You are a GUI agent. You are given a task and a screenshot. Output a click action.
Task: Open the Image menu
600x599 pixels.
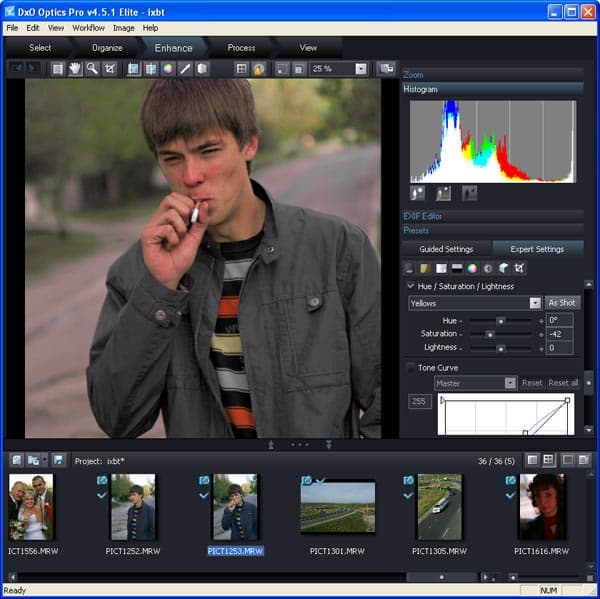(x=124, y=28)
